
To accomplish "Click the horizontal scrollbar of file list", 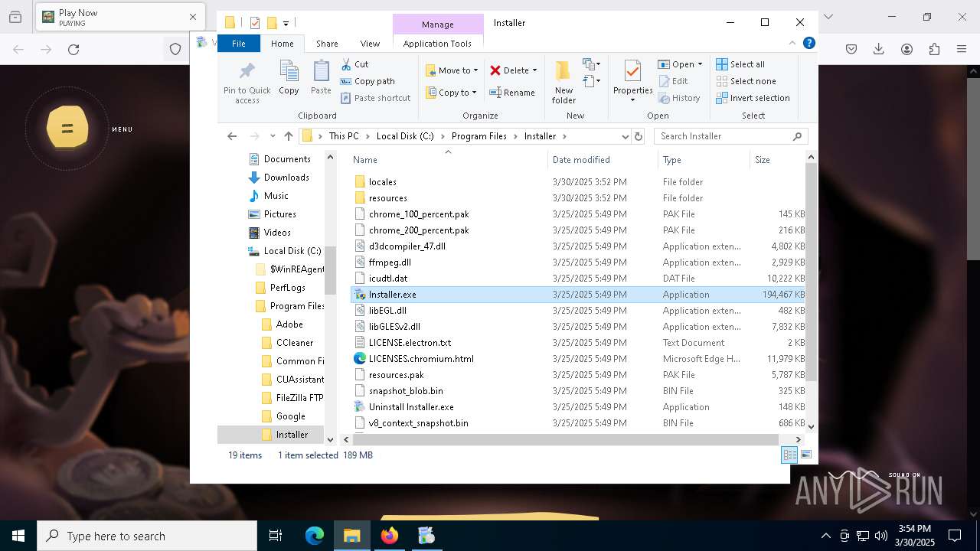I will (x=567, y=439).
